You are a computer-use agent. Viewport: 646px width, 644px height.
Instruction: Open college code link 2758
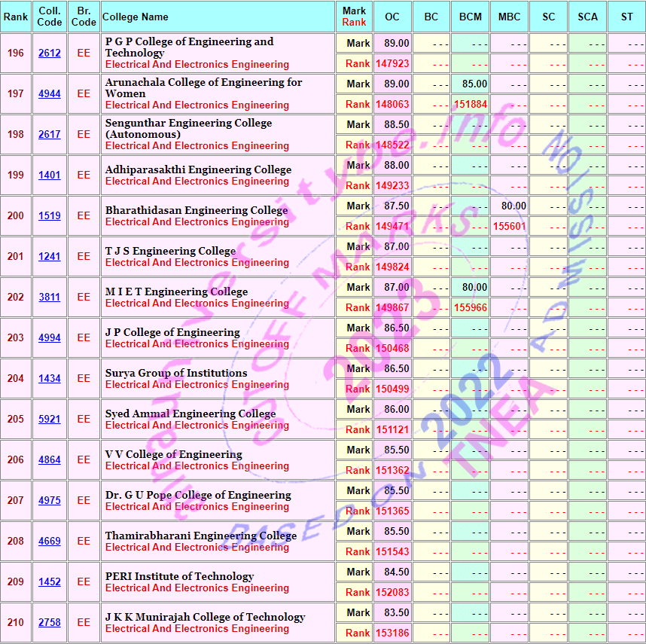pos(50,623)
